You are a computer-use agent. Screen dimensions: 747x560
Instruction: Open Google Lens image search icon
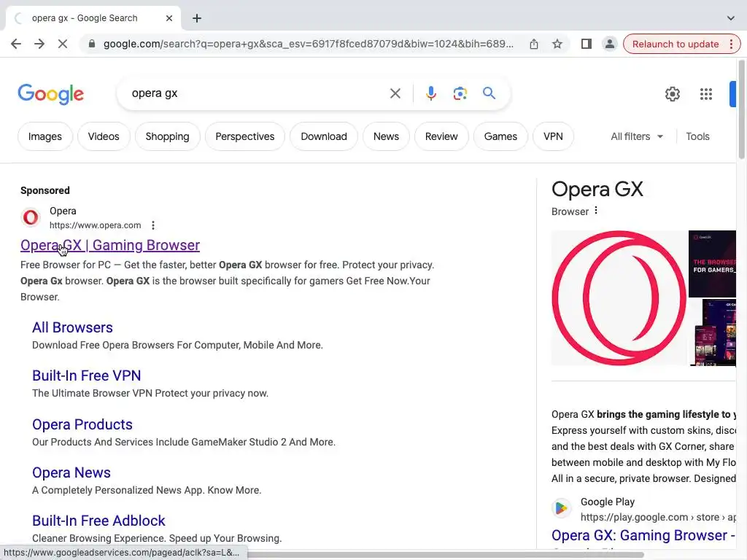[460, 93]
